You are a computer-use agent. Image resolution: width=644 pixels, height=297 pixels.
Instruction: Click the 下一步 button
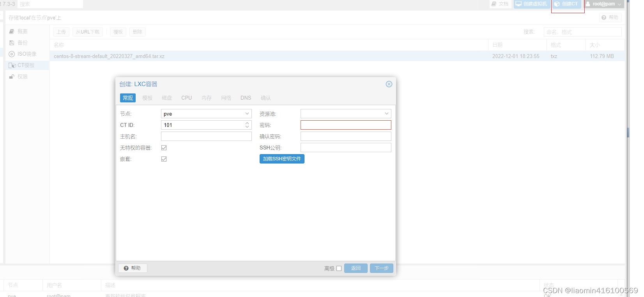click(382, 268)
